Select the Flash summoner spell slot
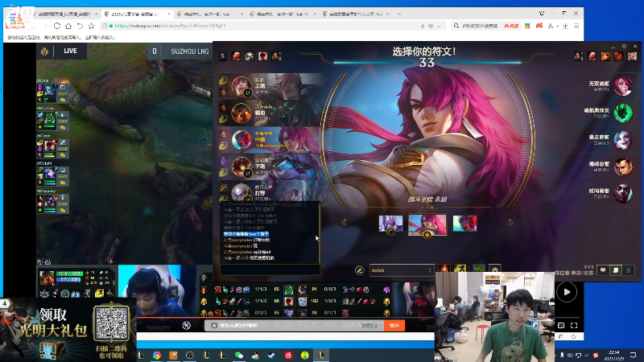 tap(460, 269)
